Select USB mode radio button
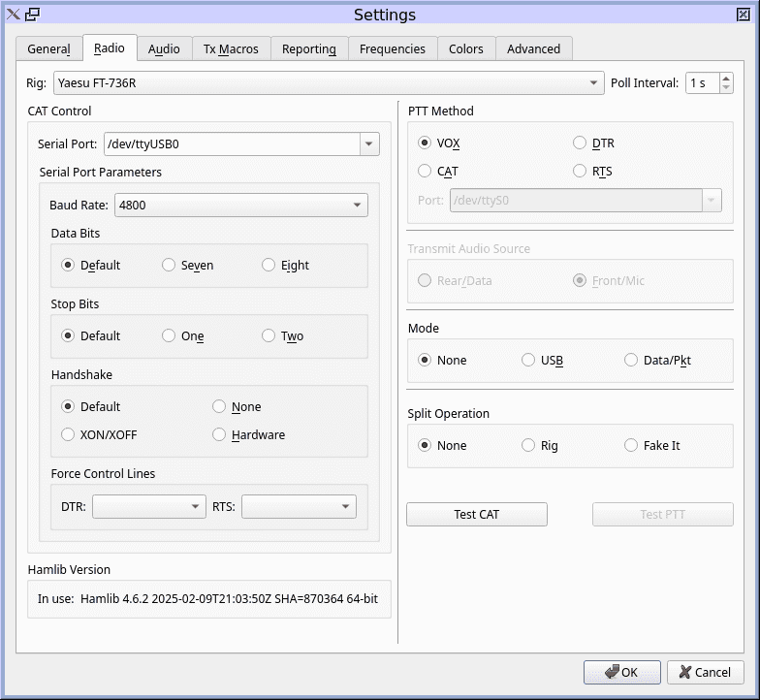Viewport: 760px width, 700px height. click(529, 360)
